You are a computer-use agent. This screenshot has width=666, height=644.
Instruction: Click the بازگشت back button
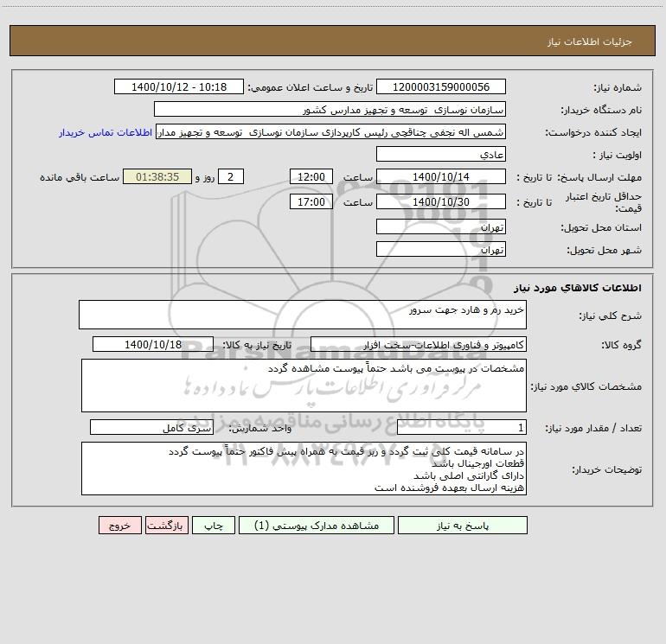click(x=166, y=526)
